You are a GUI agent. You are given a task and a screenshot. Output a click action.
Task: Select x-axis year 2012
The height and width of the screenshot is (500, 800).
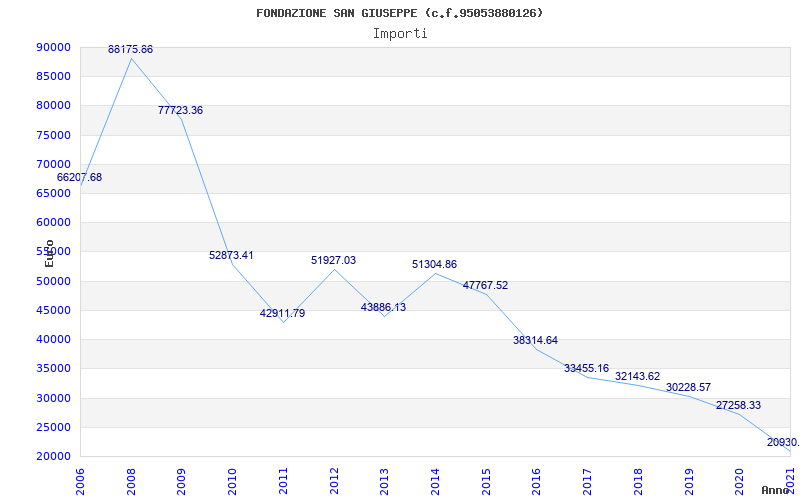pos(334,481)
